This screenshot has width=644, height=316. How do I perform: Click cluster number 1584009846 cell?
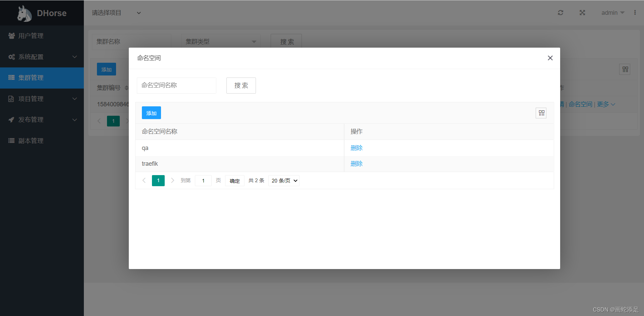(x=113, y=104)
